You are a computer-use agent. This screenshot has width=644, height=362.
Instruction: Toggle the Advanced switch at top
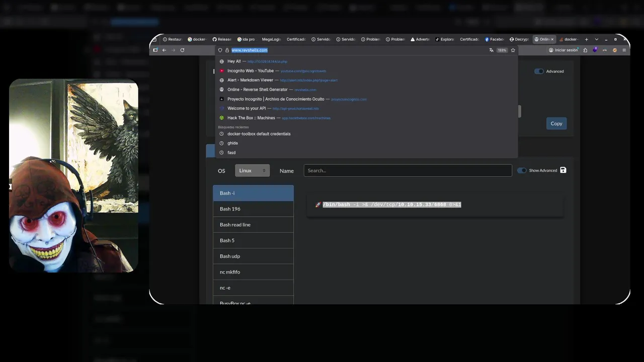point(539,71)
